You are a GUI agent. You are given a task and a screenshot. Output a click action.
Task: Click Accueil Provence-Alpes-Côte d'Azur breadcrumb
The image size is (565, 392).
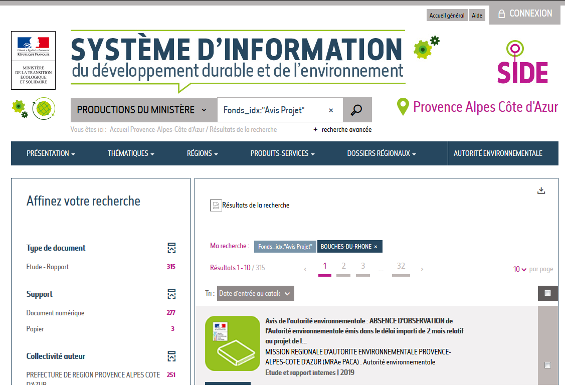point(157,129)
